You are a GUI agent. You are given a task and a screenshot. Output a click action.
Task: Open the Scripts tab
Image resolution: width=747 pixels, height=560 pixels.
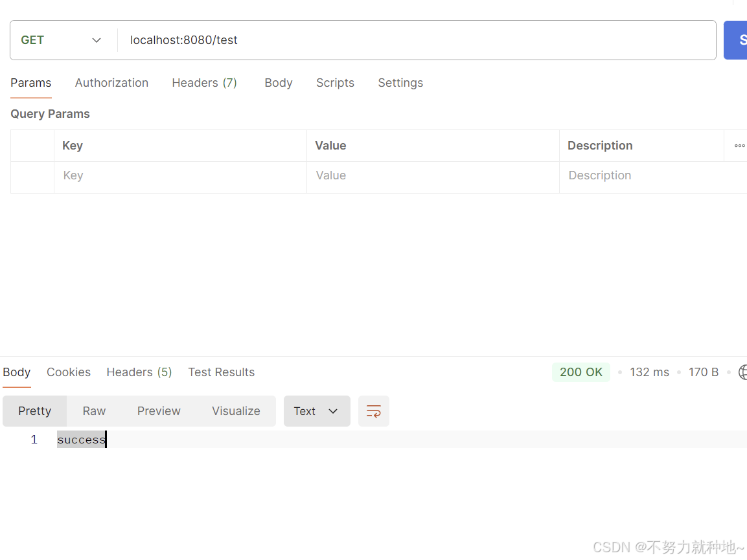point(335,83)
